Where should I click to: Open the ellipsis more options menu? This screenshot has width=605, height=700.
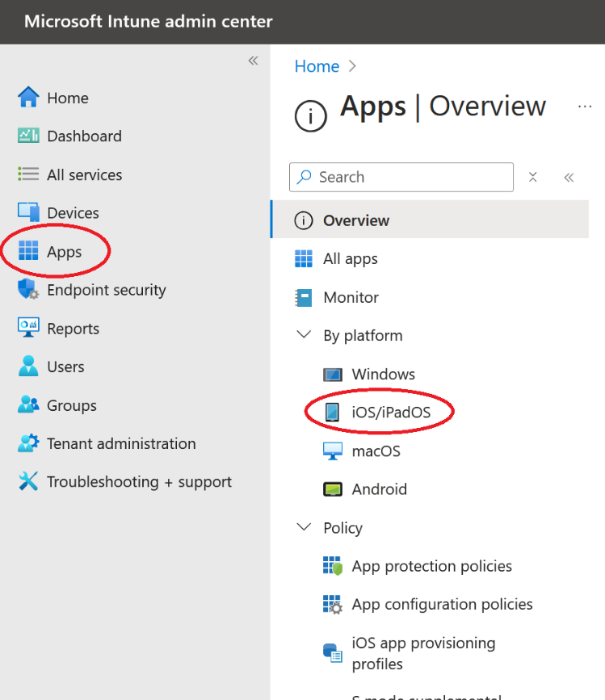click(585, 107)
